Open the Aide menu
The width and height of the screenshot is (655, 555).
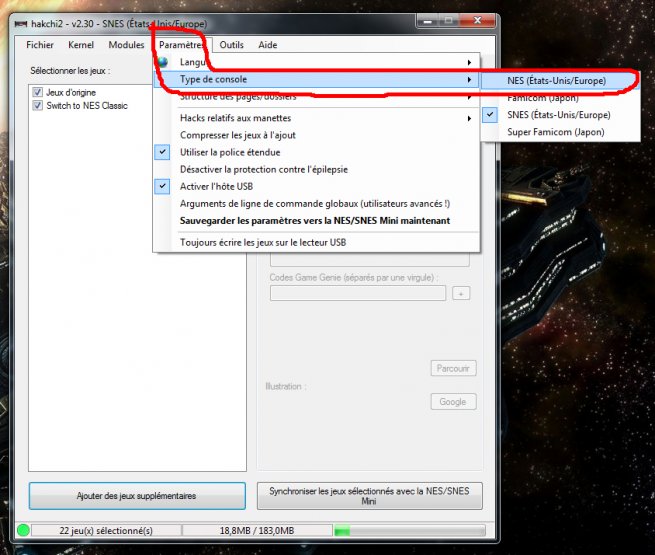click(x=268, y=45)
